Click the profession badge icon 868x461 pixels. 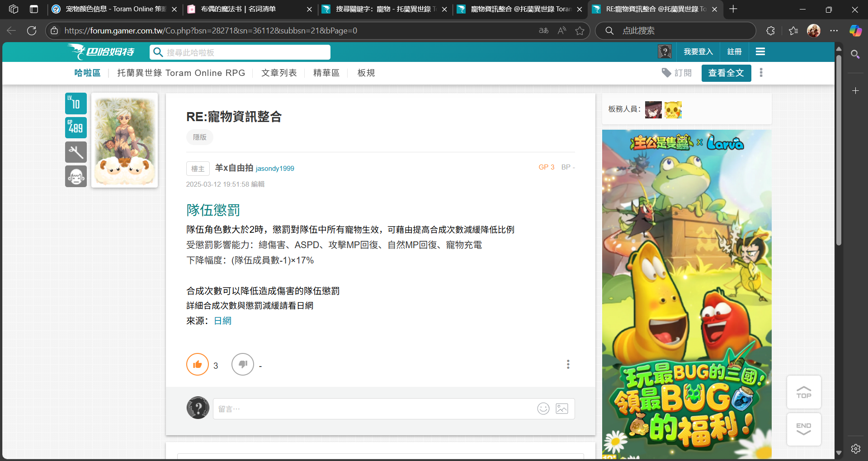[x=76, y=152]
